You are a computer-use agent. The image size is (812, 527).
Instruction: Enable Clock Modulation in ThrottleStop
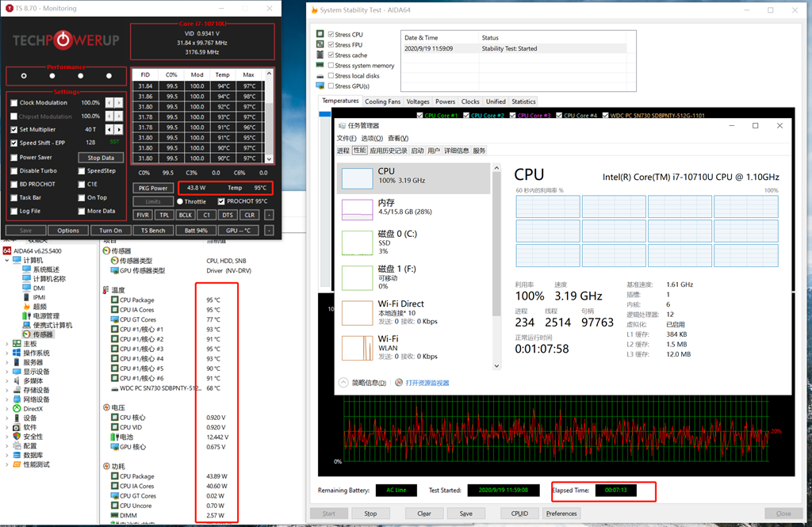point(14,102)
